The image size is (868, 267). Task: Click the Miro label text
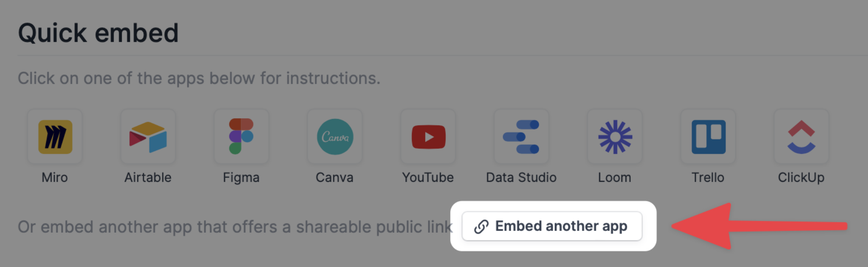point(55,177)
